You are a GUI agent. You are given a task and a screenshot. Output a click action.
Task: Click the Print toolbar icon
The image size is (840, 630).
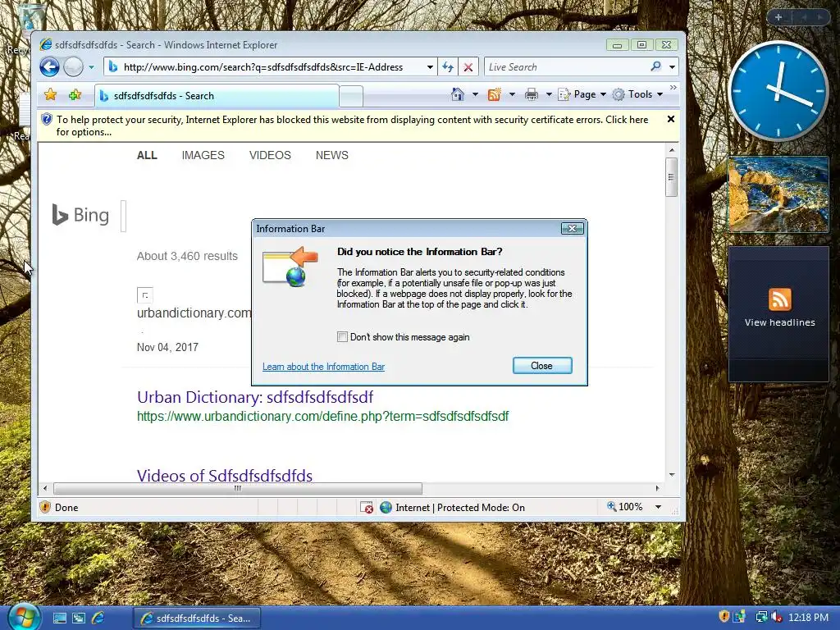(x=532, y=94)
